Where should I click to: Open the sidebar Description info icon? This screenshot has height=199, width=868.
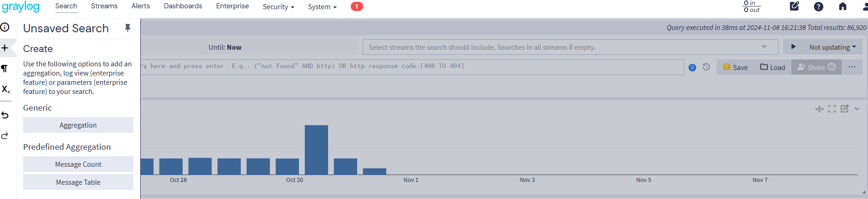point(5,27)
